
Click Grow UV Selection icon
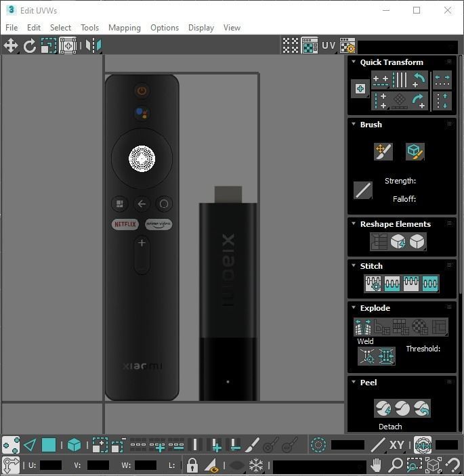click(x=100, y=445)
